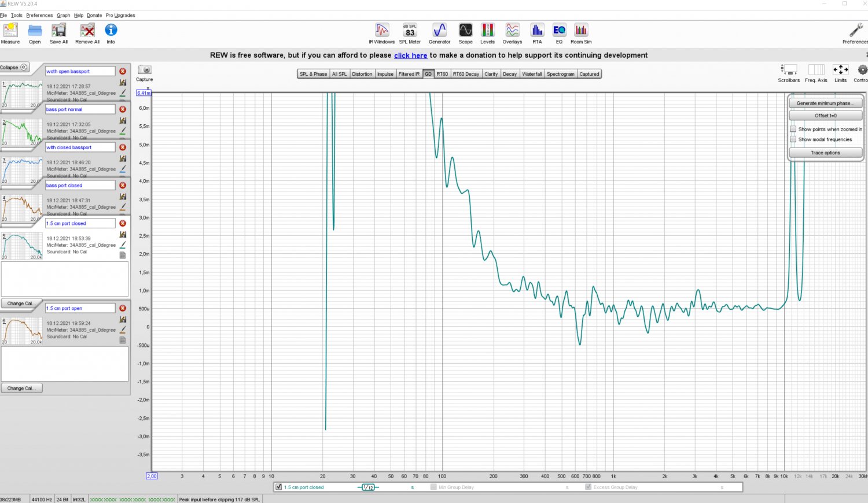The image size is (868, 503).
Task: Open the Overlays window
Action: (x=512, y=34)
